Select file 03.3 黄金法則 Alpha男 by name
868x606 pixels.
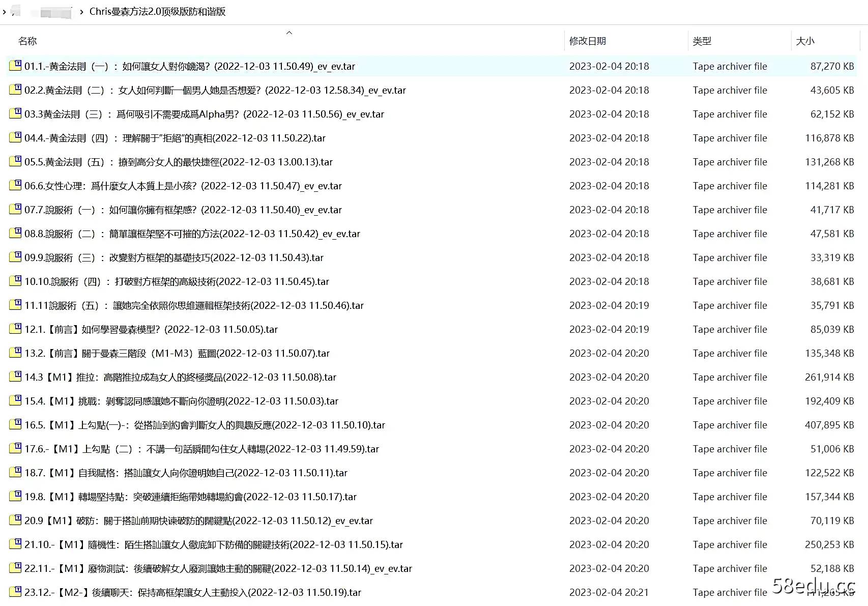(204, 114)
